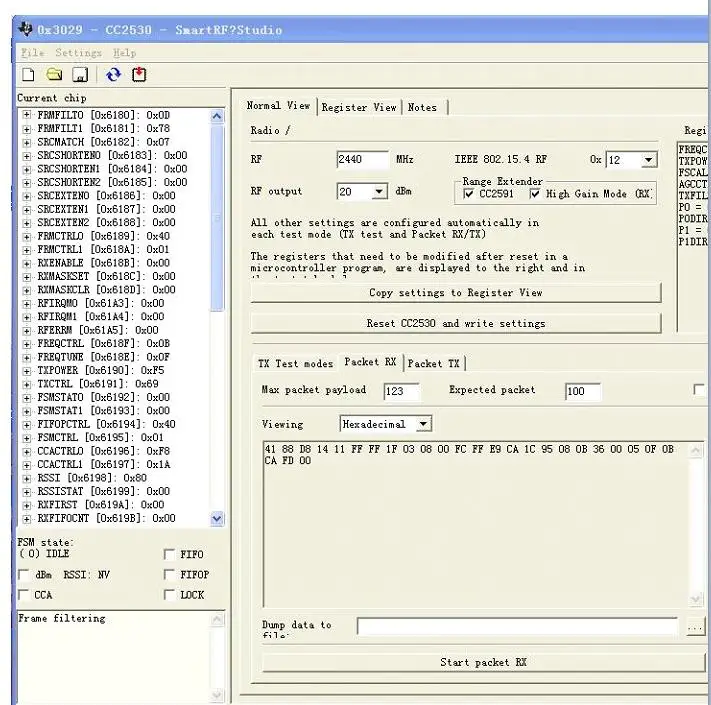Click the Save disk toolbar icon
Image resolution: width=711 pixels, height=705 pixels.
coord(80,74)
